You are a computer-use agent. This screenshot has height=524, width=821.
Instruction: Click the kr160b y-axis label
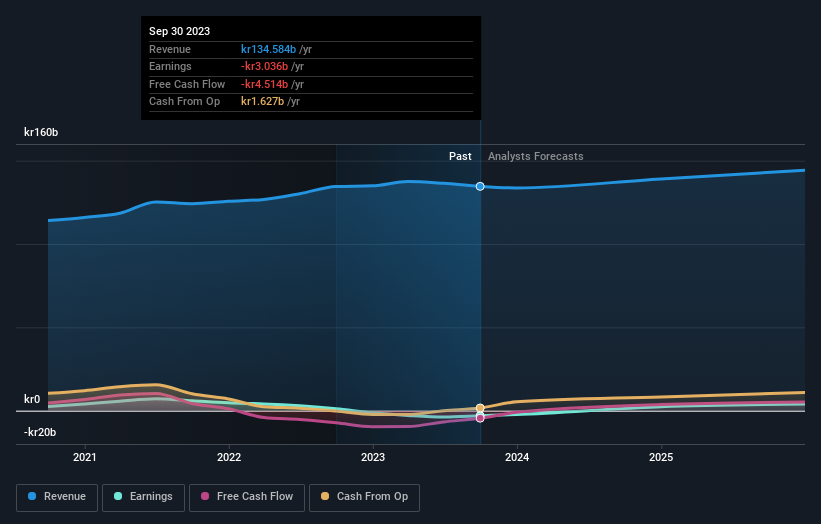(41, 132)
